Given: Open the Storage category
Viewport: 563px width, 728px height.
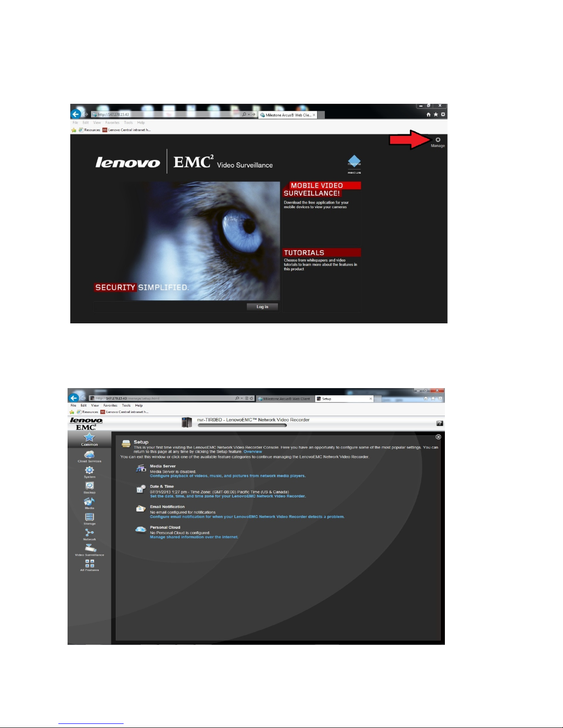Looking at the screenshot, I should [x=90, y=519].
